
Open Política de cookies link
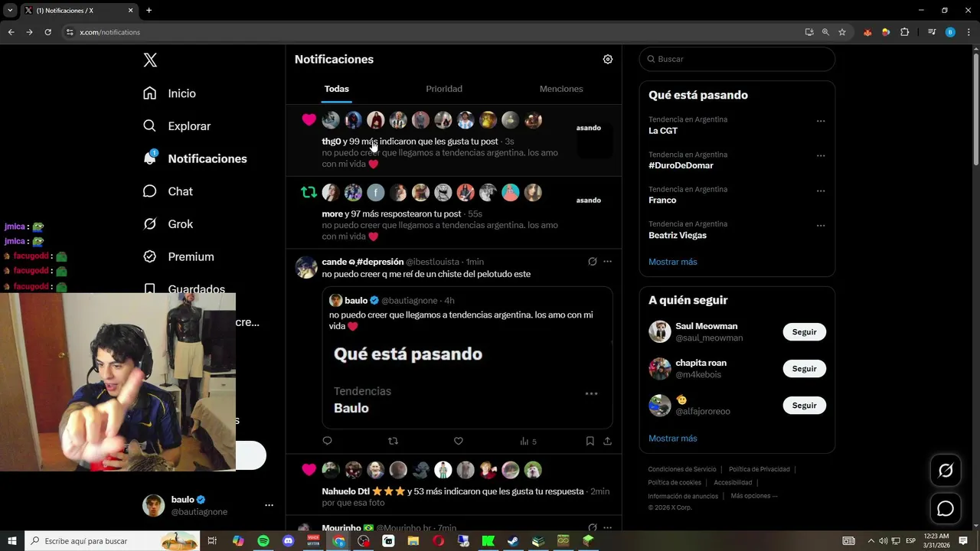point(675,483)
